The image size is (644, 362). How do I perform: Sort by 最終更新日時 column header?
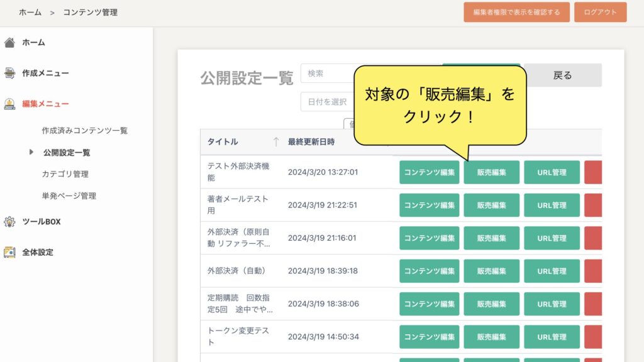[311, 142]
